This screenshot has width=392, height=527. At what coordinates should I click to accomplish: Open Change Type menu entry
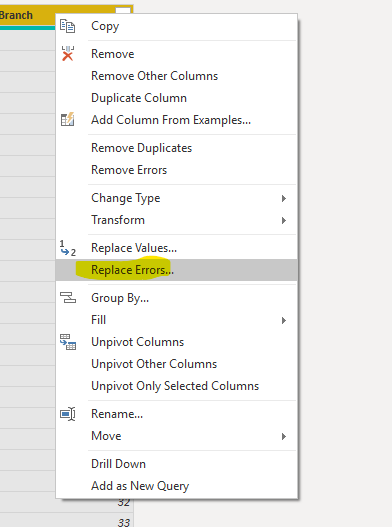[x=177, y=198]
